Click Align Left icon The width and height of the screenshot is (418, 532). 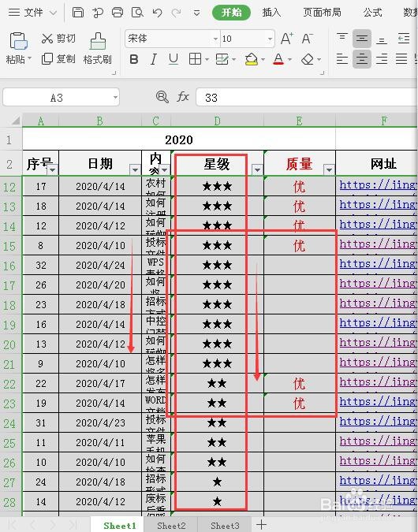point(342,59)
